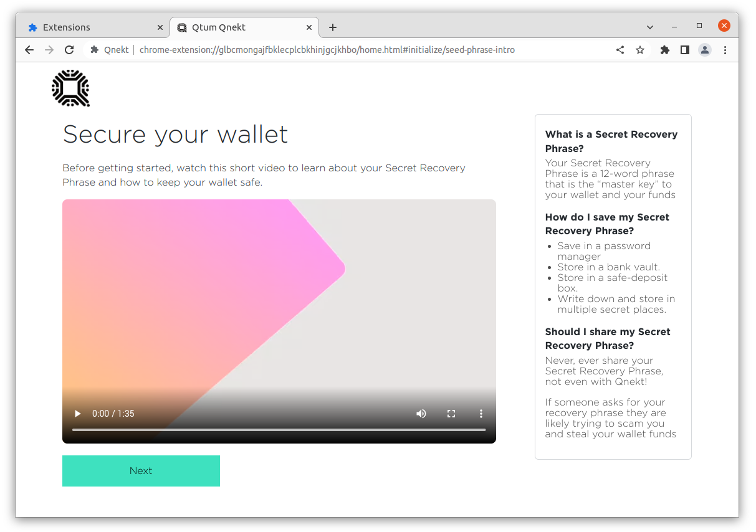Screen dimensions: 756x532
Task: Mute the video volume
Action: (421, 414)
